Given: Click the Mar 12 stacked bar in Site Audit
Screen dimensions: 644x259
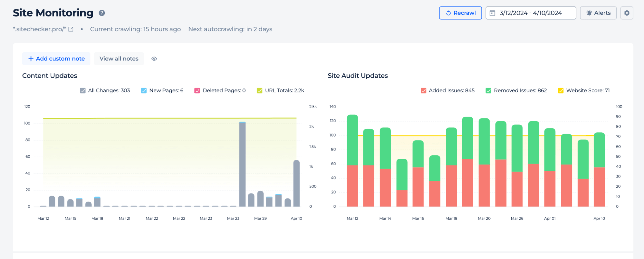Looking at the screenshot, I should (352, 160).
